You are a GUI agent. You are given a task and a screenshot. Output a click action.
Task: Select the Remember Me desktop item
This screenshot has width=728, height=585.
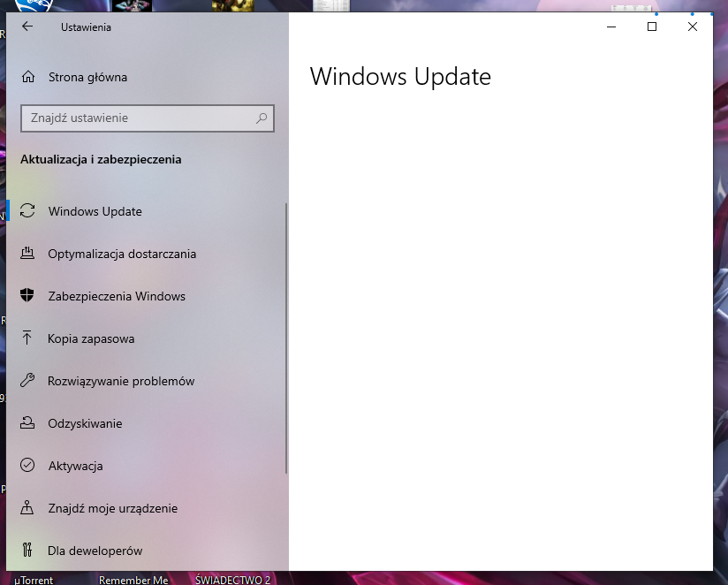click(133, 580)
